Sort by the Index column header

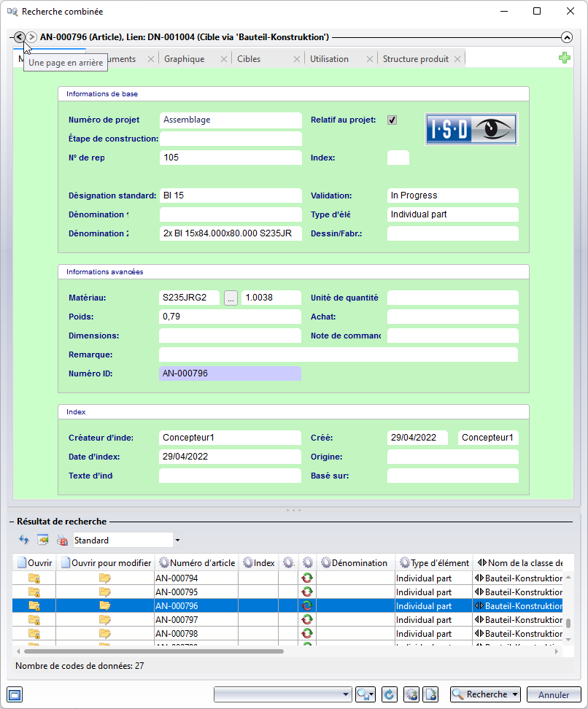259,563
